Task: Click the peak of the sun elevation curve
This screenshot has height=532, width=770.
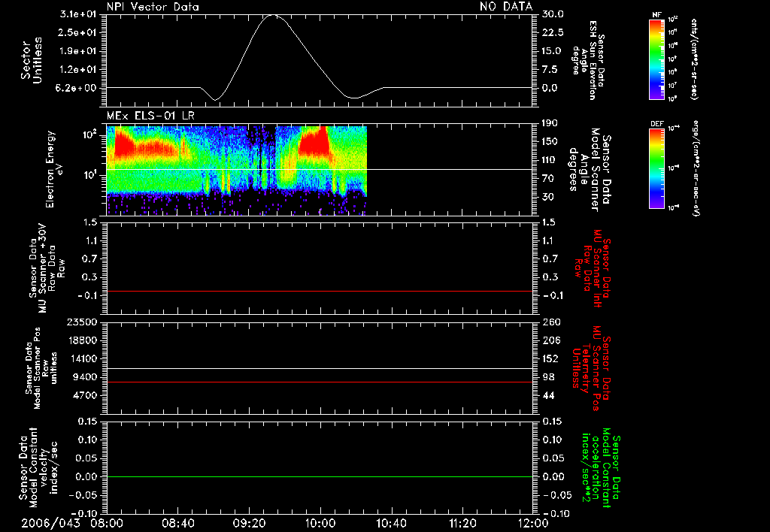Action: pyautogui.click(x=272, y=15)
